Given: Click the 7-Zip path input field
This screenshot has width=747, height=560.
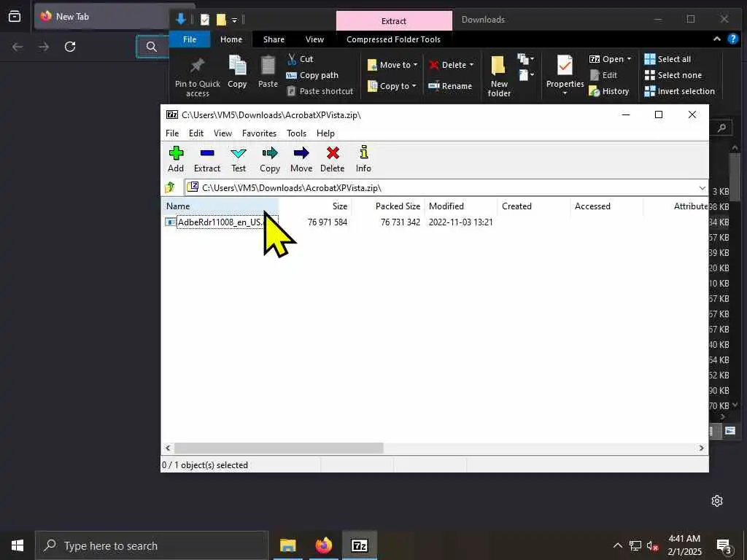Looking at the screenshot, I should (441, 188).
